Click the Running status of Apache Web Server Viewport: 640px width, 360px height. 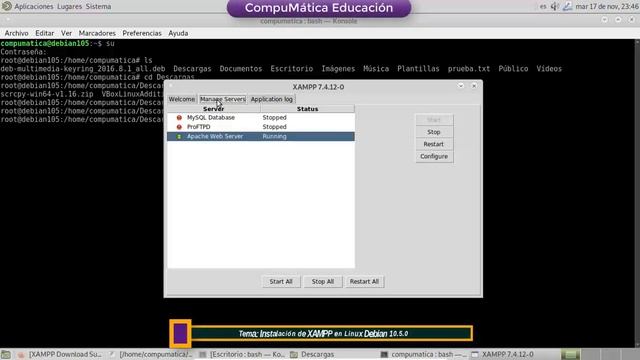[x=274, y=136]
